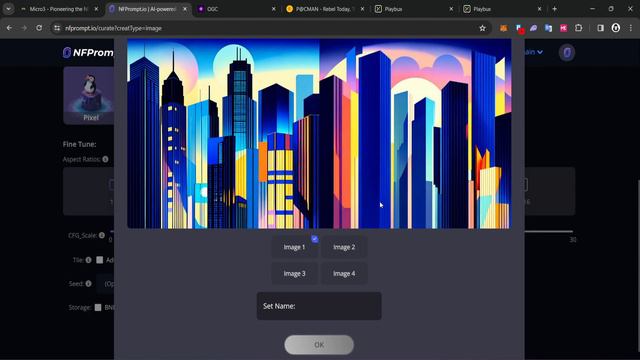
Task: Confirm with the OK button
Action: pos(319,345)
